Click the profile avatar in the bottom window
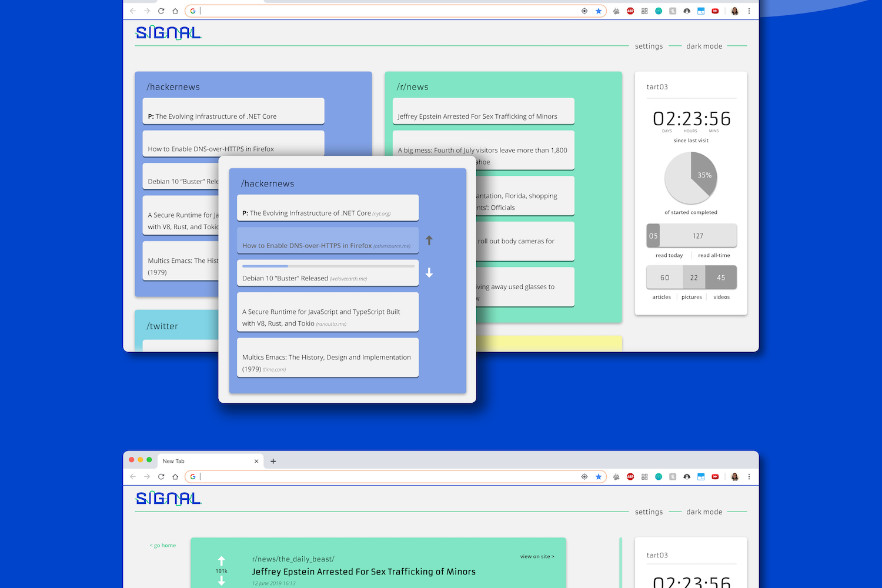 click(734, 477)
